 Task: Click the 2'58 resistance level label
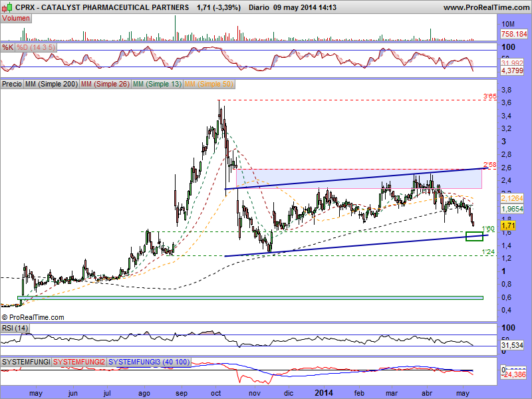(x=490, y=165)
